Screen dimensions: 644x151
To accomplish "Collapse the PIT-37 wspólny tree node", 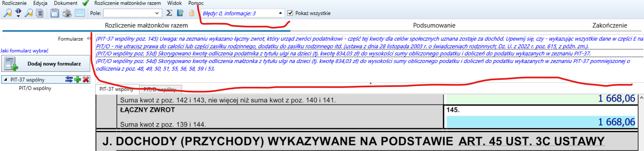I will 5,80.
